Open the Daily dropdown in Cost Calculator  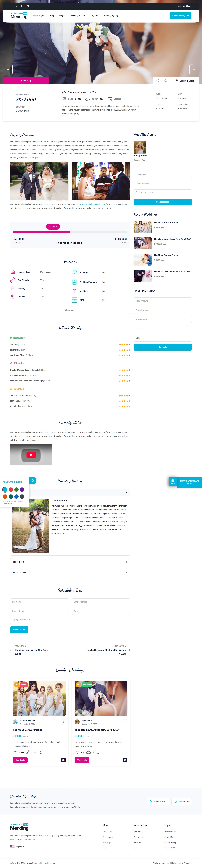pos(163,338)
